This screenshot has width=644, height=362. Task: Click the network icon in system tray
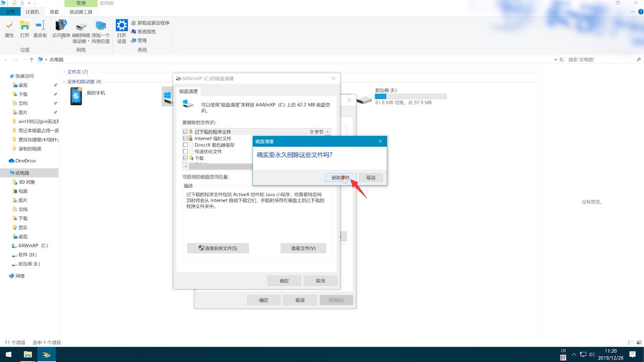coord(583,355)
